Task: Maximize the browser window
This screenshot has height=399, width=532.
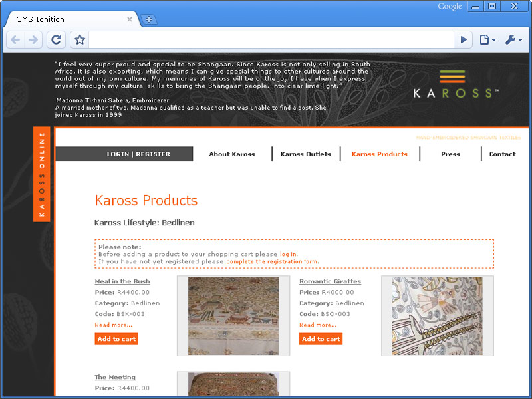Action: pos(492,6)
